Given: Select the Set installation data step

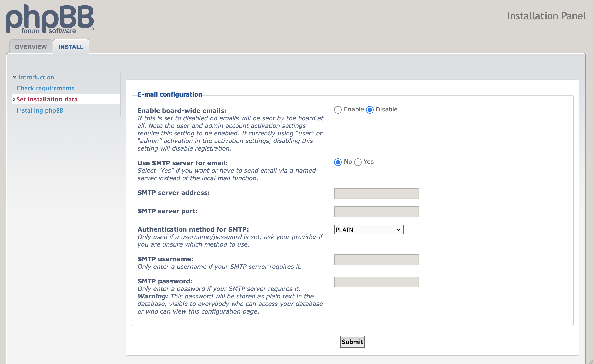Looking at the screenshot, I should click(47, 99).
